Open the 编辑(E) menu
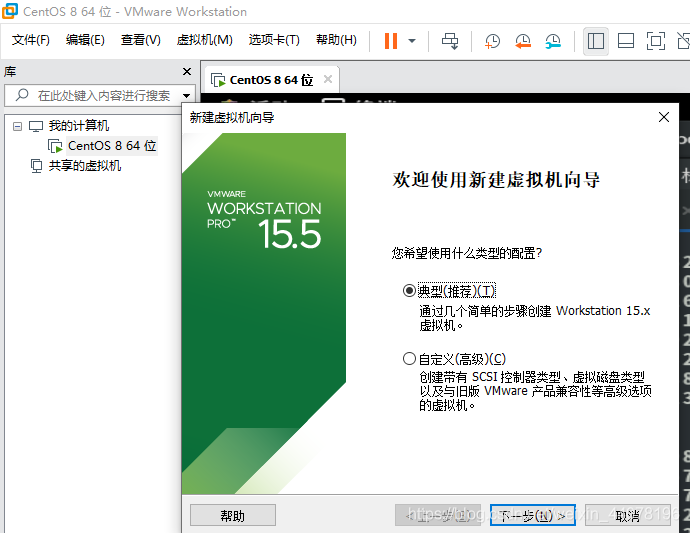The width and height of the screenshot is (690, 533). (85, 40)
